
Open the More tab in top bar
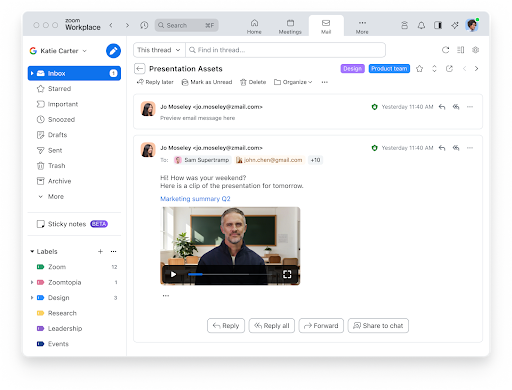click(362, 26)
